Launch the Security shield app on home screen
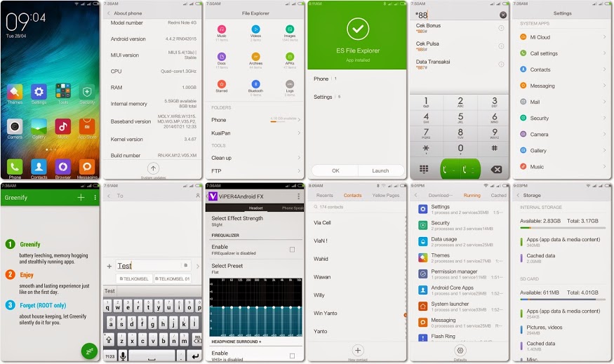This screenshot has height=364, width=614. click(x=87, y=92)
